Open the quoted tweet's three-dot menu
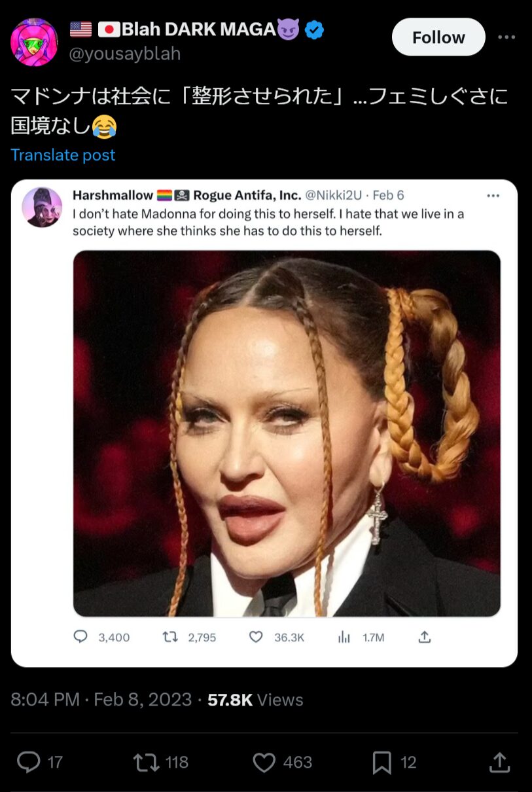532x792 pixels. pos(493,196)
